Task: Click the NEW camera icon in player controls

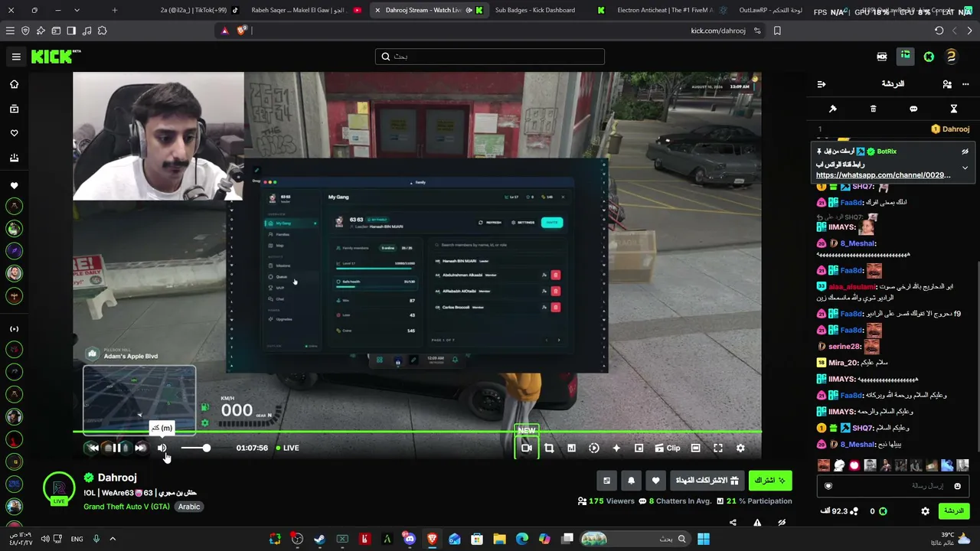Action: (x=527, y=448)
